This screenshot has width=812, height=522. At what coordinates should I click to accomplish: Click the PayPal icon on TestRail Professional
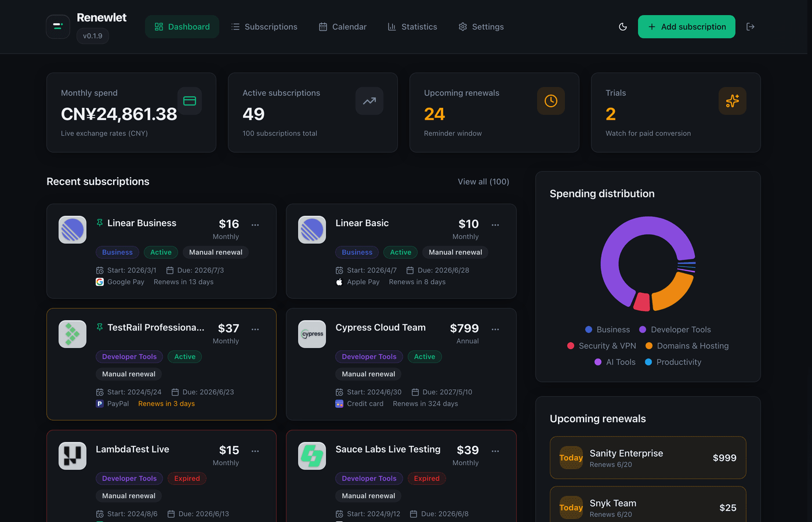click(x=100, y=404)
